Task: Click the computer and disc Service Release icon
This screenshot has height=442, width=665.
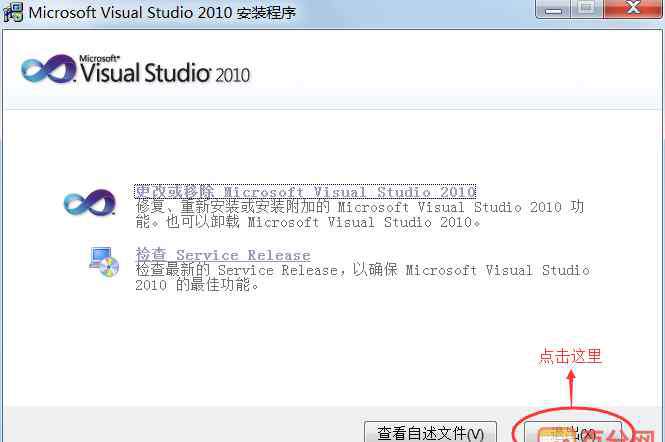Action: [104, 262]
